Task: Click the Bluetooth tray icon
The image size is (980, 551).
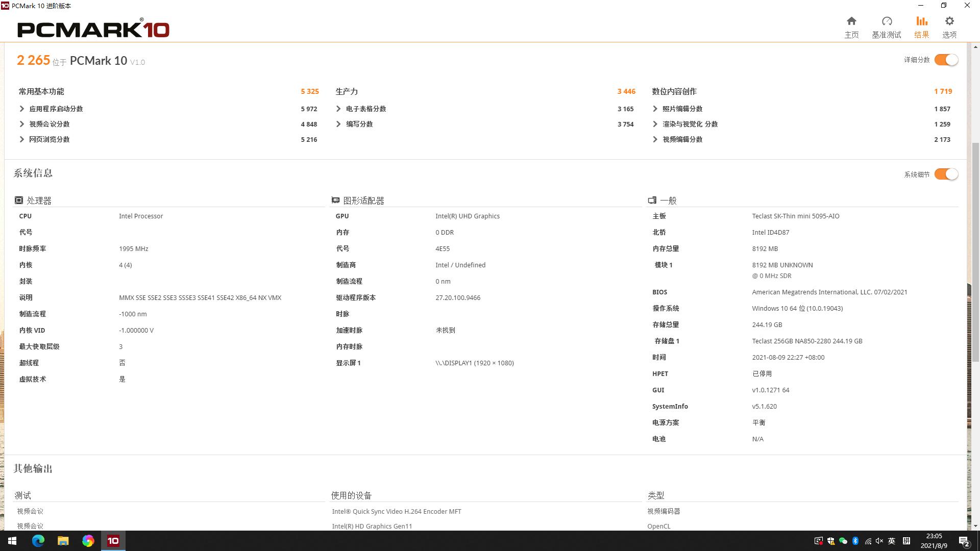Action: pos(855,541)
